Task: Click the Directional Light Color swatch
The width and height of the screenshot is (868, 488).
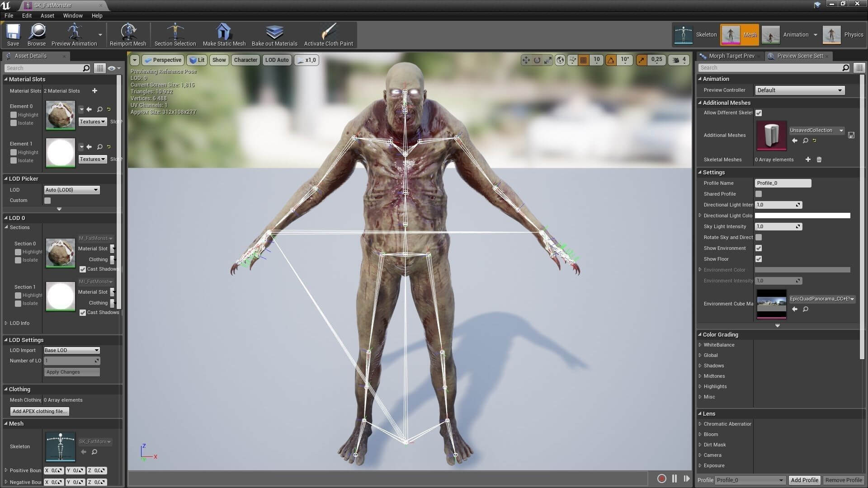Action: [x=802, y=216]
